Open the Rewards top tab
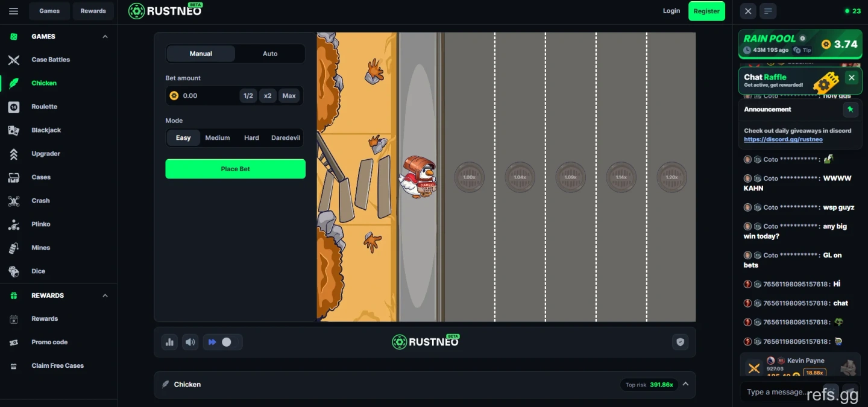Image resolution: width=868 pixels, height=407 pixels. pos(93,11)
